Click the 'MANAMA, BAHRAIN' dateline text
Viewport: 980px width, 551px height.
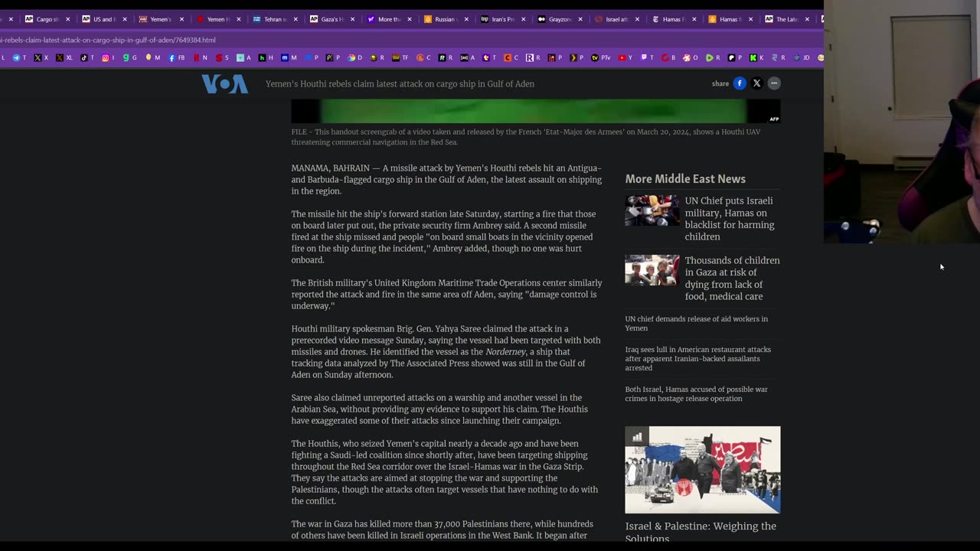click(x=330, y=168)
